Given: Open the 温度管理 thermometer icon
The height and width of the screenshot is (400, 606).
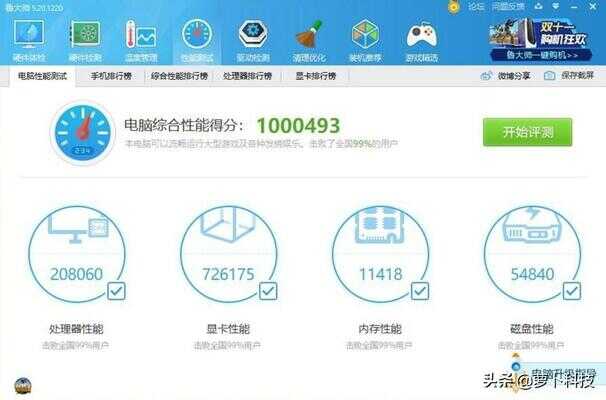Looking at the screenshot, I should click(x=141, y=34).
